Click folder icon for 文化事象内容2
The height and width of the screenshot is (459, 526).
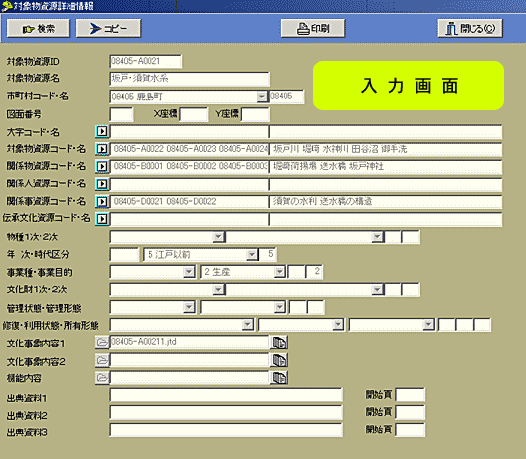(x=102, y=360)
